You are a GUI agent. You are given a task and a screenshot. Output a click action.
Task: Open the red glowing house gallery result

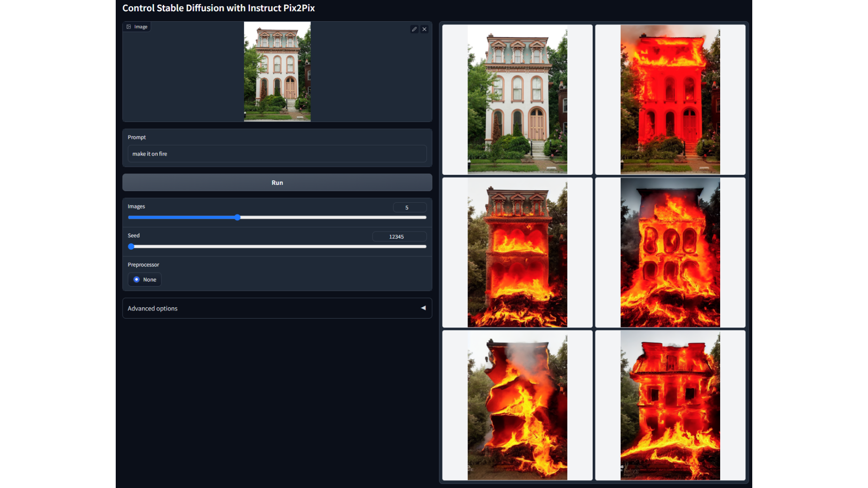coord(670,99)
